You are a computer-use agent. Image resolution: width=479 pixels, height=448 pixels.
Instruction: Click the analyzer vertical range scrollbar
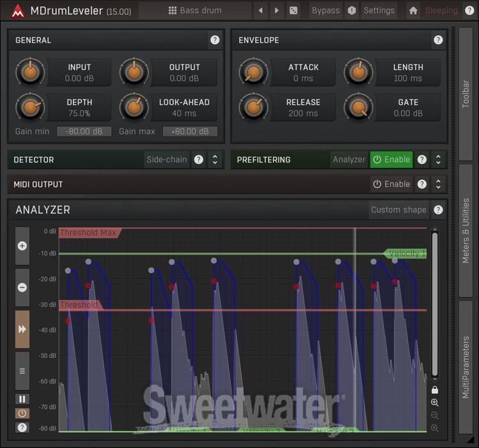click(x=435, y=304)
